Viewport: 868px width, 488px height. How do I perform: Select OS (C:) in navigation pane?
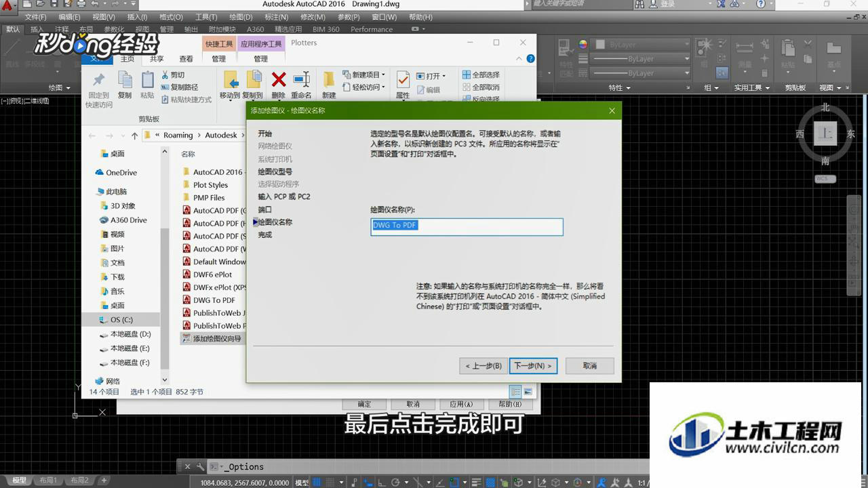point(121,319)
